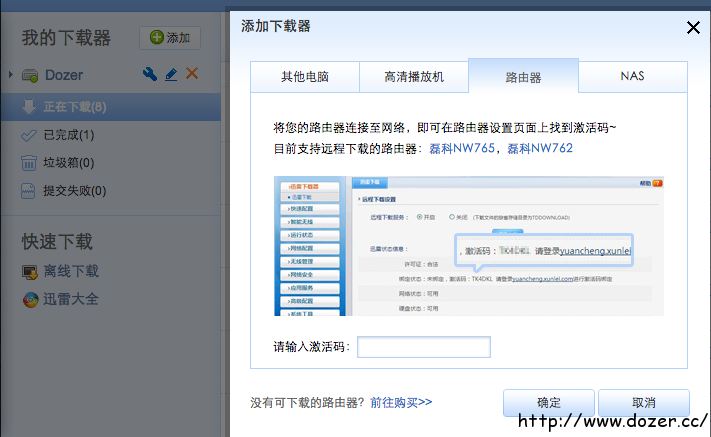Confirm with the 确定 button
Image resolution: width=711 pixels, height=437 pixels.
(549, 403)
